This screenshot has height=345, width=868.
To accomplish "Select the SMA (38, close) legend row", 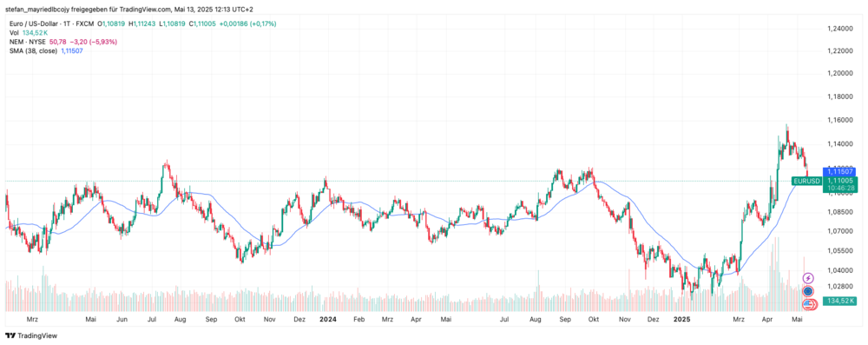I will pyautogui.click(x=46, y=50).
